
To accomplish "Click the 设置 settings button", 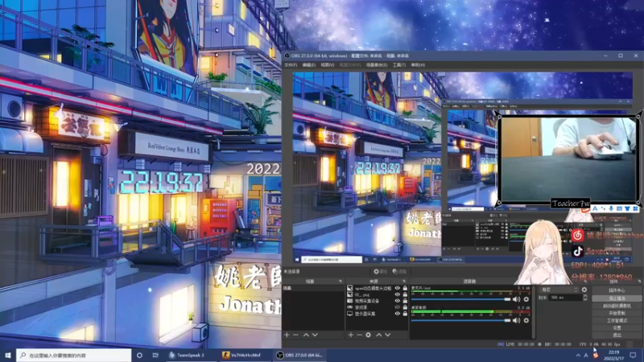I will pyautogui.click(x=617, y=328).
